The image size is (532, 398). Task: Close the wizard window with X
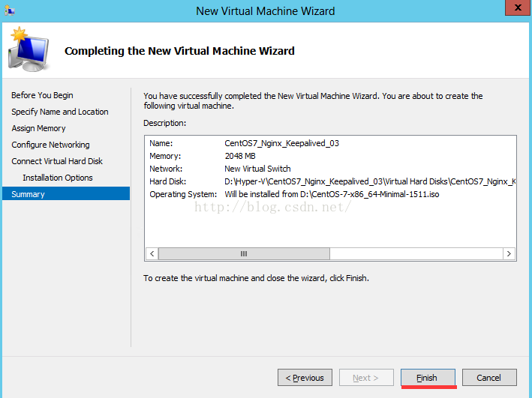click(x=518, y=7)
